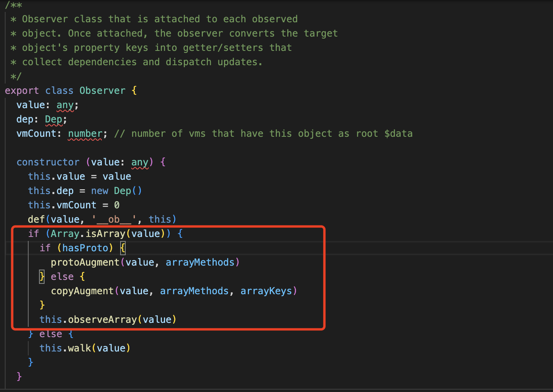Click the observeArray method call
Viewport: 553px width, 392px height.
coord(102,320)
